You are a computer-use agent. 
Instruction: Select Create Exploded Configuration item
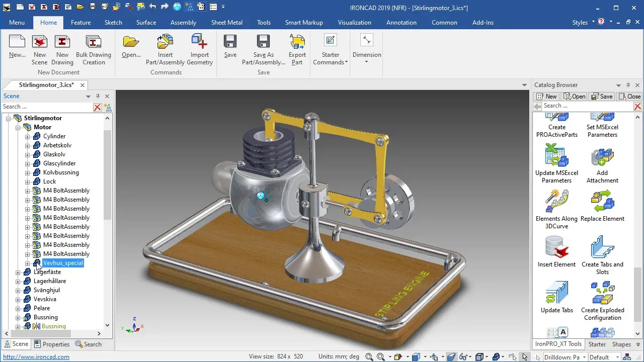602,301
